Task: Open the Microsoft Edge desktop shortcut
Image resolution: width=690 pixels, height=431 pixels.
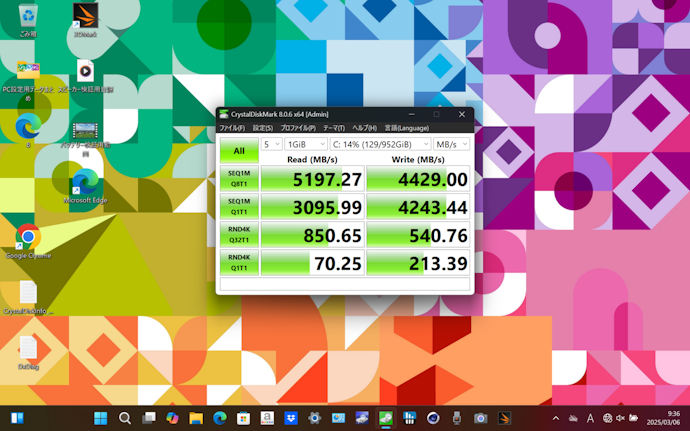Action: pos(85,185)
